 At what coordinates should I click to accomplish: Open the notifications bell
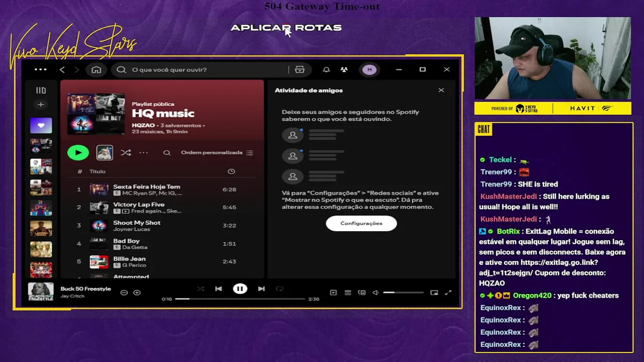(x=326, y=69)
